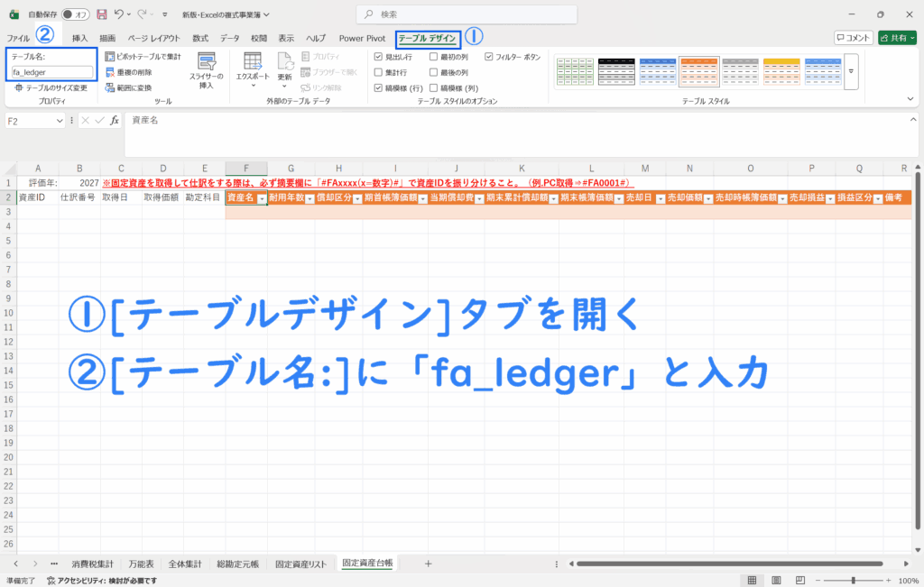
Task: Click the Save icon in title bar
Action: click(x=101, y=14)
